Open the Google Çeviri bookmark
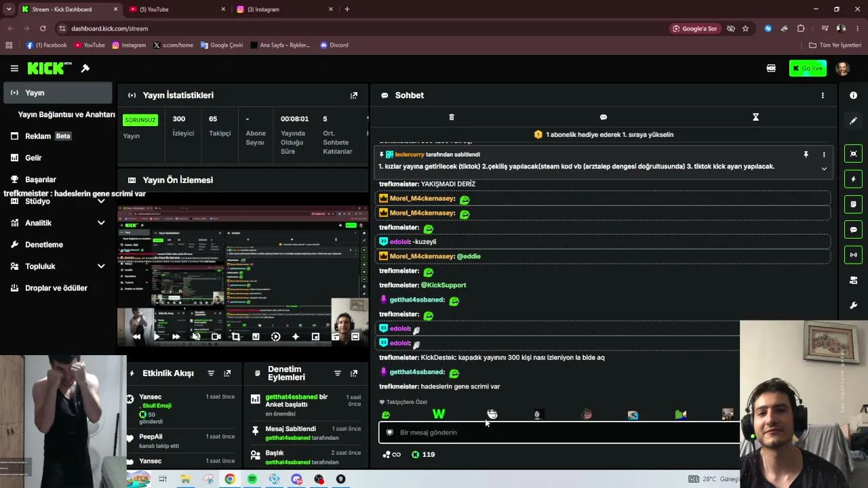 coord(222,45)
